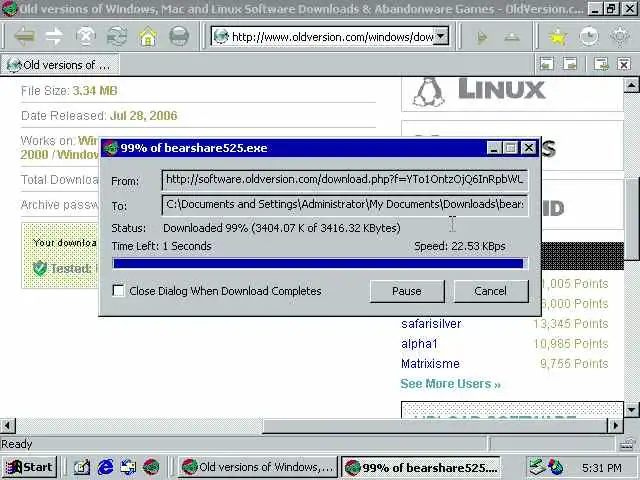This screenshot has height=480, width=640.
Task: Cancel the bearshare525.exe download
Action: [491, 291]
